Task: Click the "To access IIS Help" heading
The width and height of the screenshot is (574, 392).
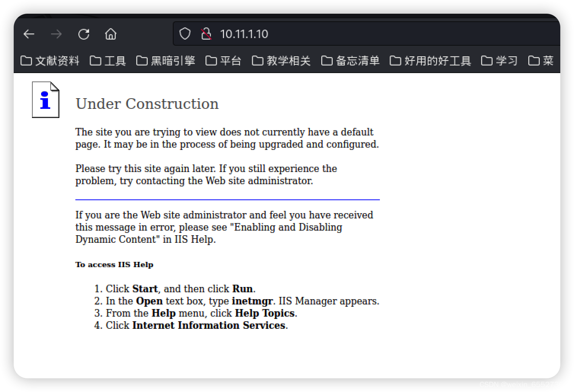Action: pos(114,265)
